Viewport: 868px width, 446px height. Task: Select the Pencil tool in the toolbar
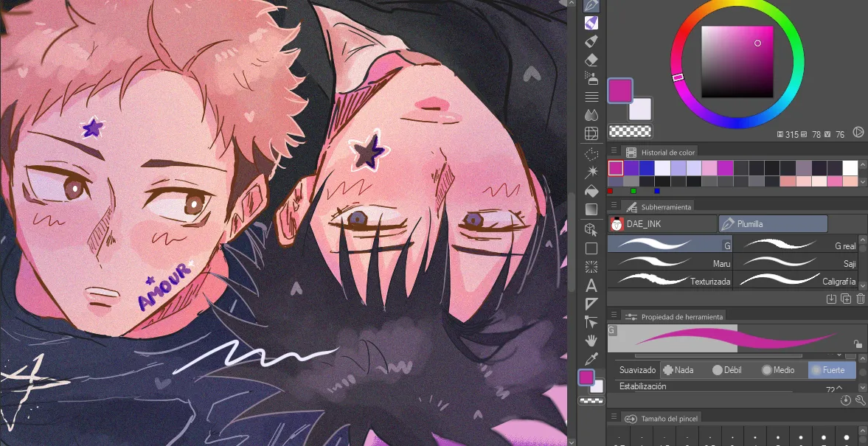click(x=591, y=23)
